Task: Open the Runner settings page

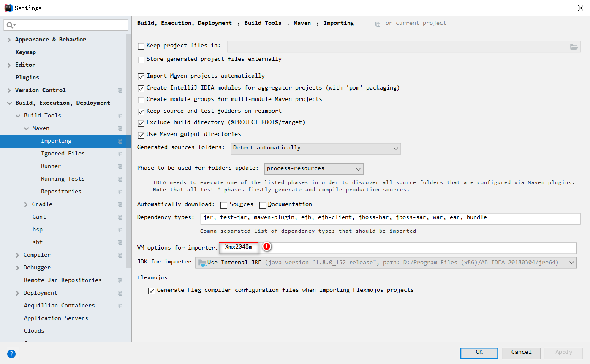Action: click(x=51, y=166)
